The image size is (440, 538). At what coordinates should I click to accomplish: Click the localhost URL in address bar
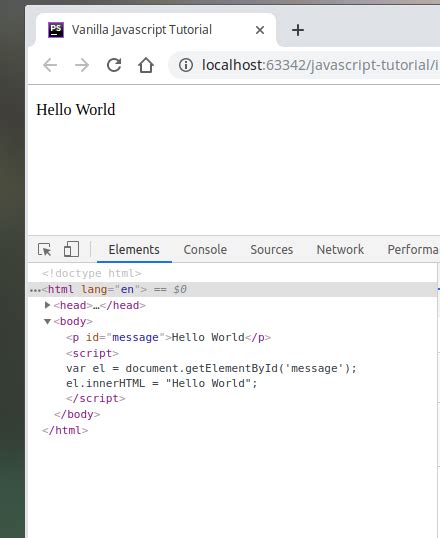(320, 65)
